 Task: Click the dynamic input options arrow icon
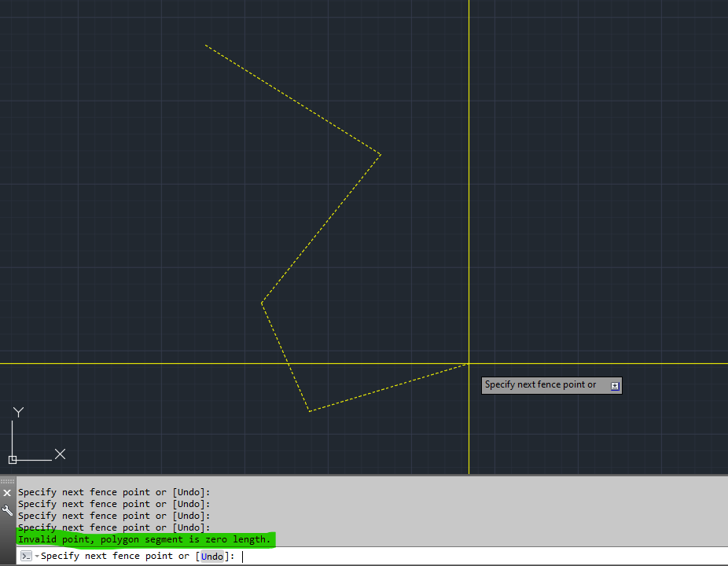(x=615, y=386)
